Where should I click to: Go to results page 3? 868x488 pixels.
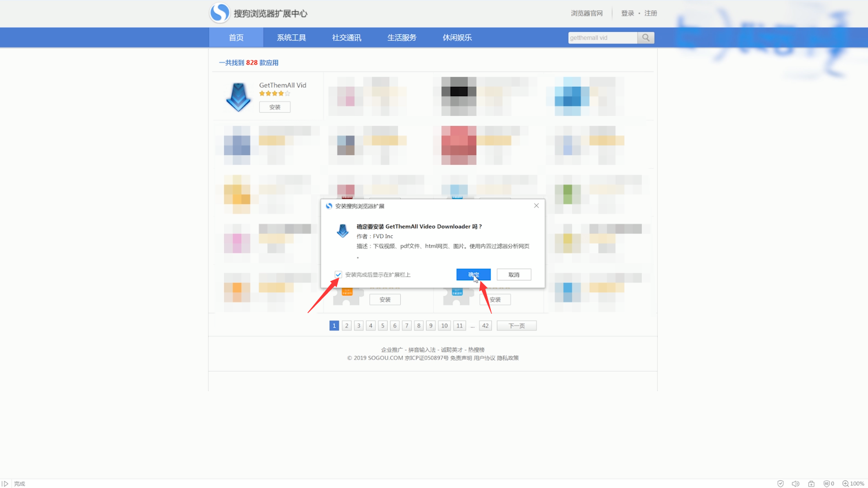[x=359, y=326]
